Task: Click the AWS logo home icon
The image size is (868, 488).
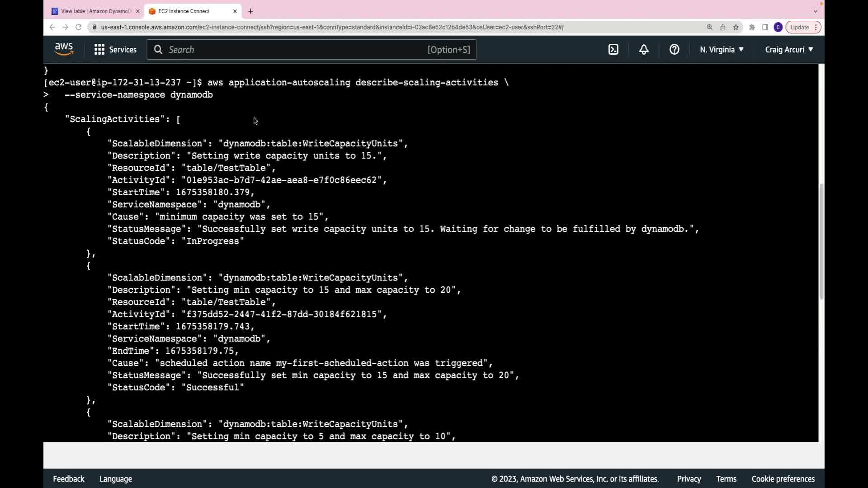Action: tap(64, 49)
